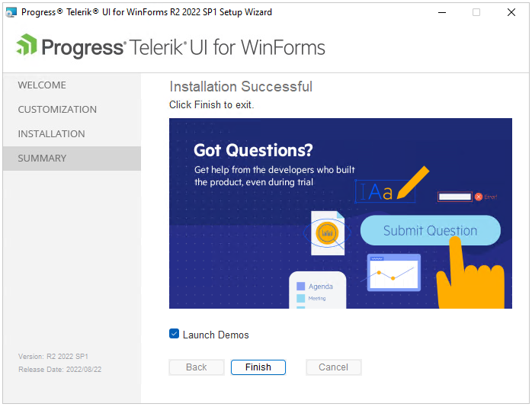
Task: Click the line chart window graphic
Action: [393, 273]
